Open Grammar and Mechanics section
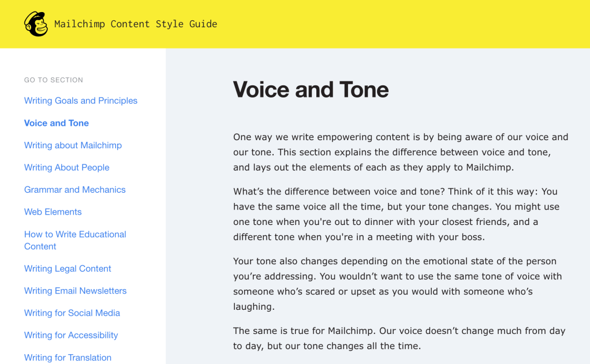This screenshot has width=590, height=364. [74, 189]
